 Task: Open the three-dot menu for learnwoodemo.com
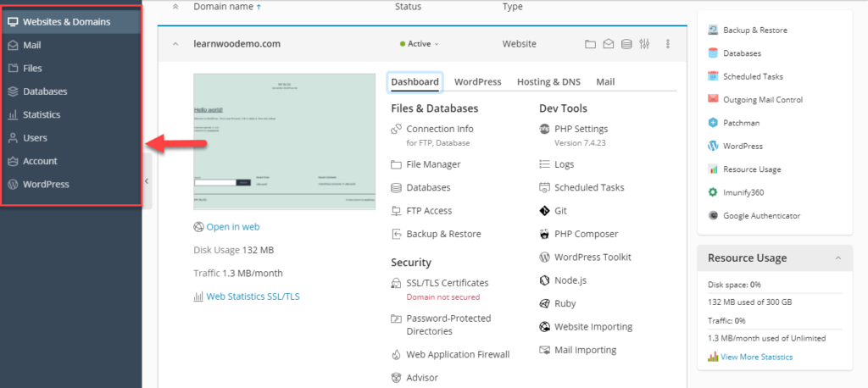(x=668, y=44)
